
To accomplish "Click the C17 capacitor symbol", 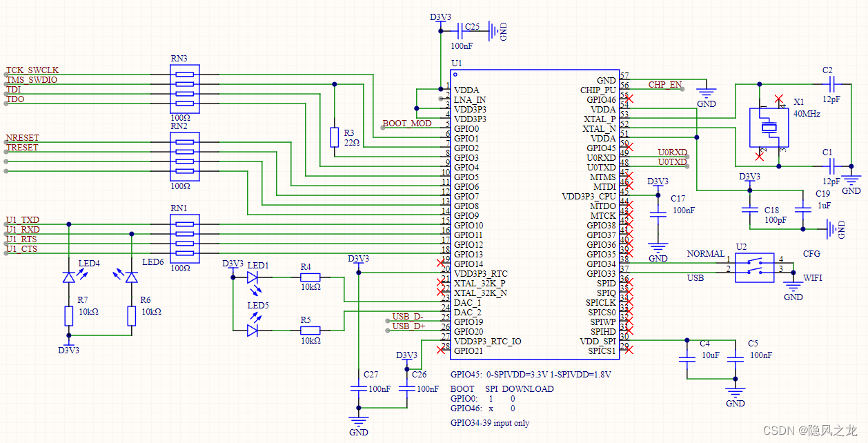I will click(659, 215).
